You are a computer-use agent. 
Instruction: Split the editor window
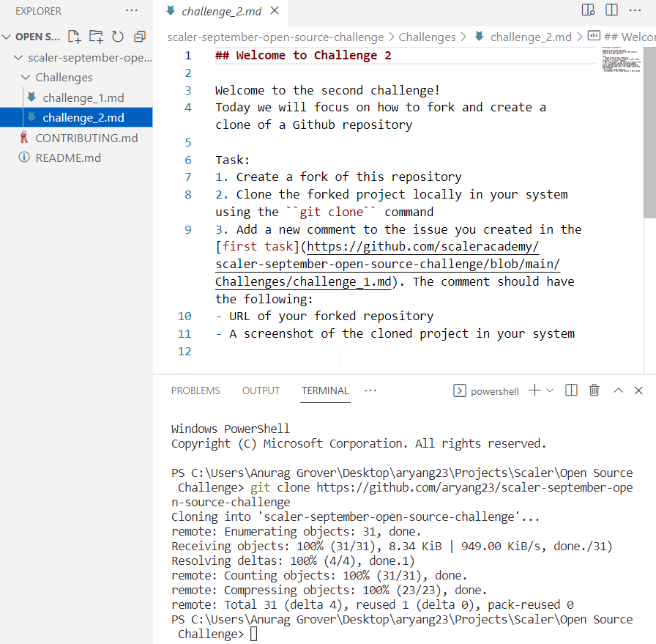[613, 10]
